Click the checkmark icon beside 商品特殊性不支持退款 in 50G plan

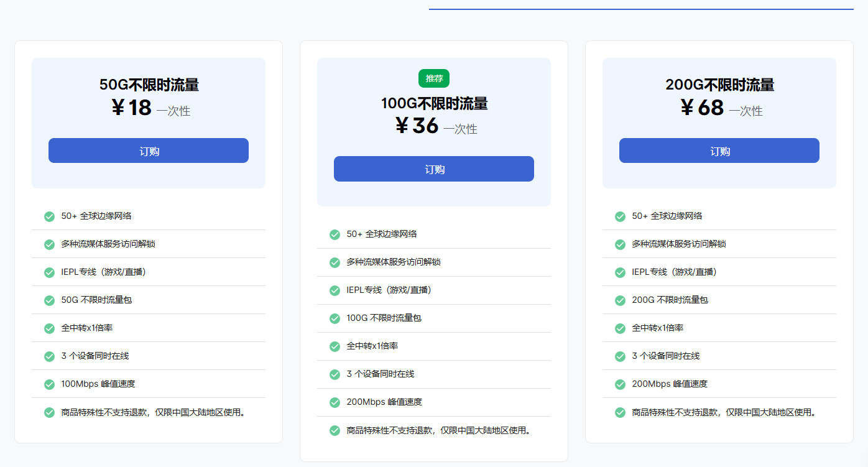coord(49,412)
